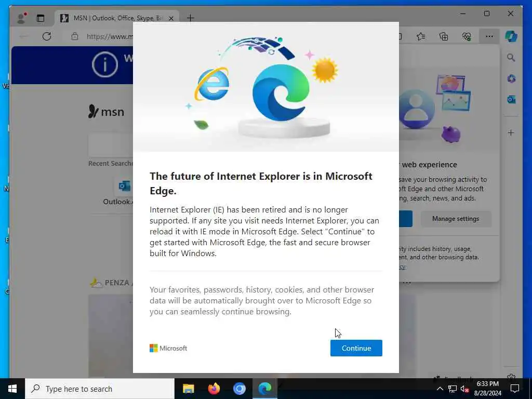Open Outlook icon in Edge sidebar
Screen dimensions: 532x399
(511, 99)
